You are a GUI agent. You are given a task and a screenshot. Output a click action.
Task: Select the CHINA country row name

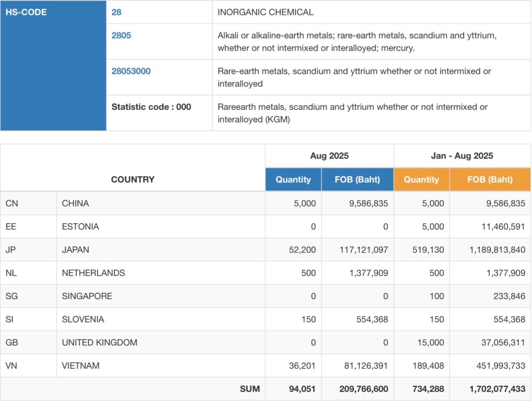[75, 203]
